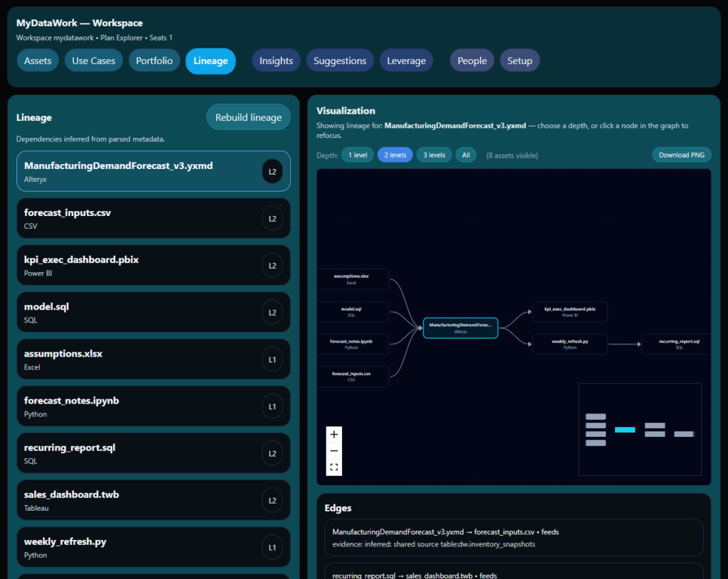Click the Rebuild lineage button
The width and height of the screenshot is (728, 579).
(x=248, y=117)
